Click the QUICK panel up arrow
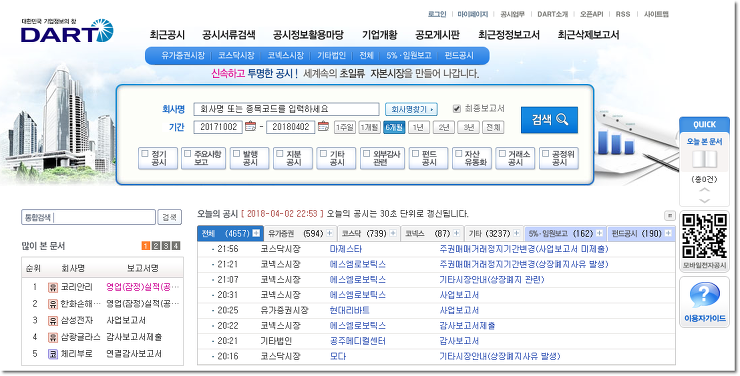The height and width of the screenshot is (376, 740). (x=704, y=190)
